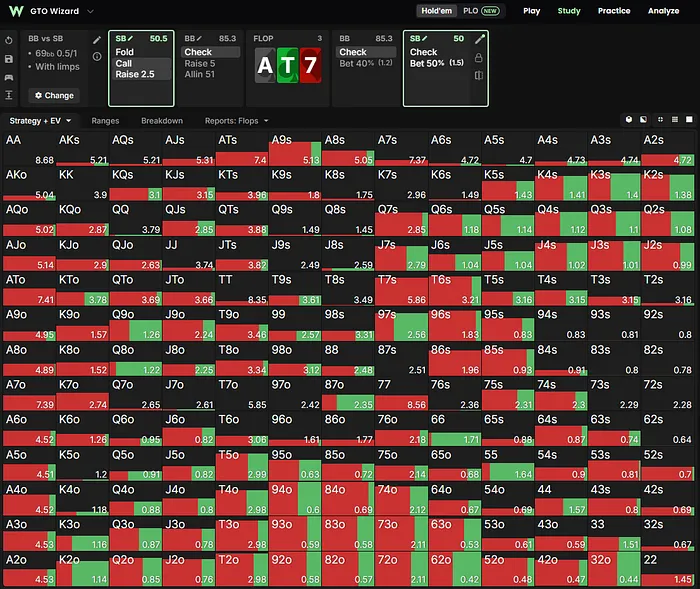Click the A9s hand cell
700x589 pixels.
point(295,149)
